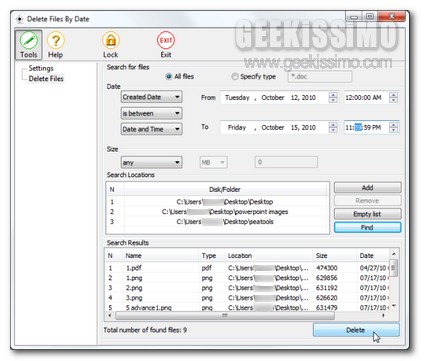Open the Size any dropdown
The image size is (424, 361).
click(x=152, y=163)
